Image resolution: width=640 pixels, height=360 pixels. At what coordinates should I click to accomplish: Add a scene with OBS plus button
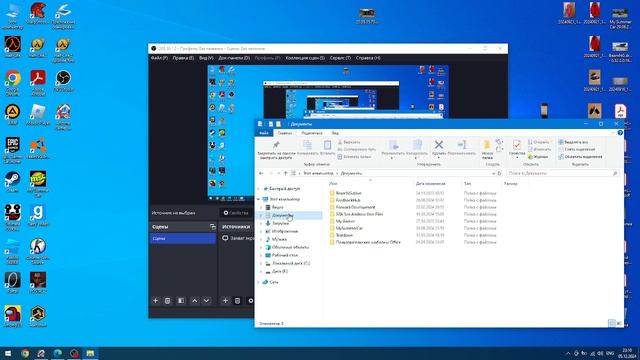[x=155, y=301]
